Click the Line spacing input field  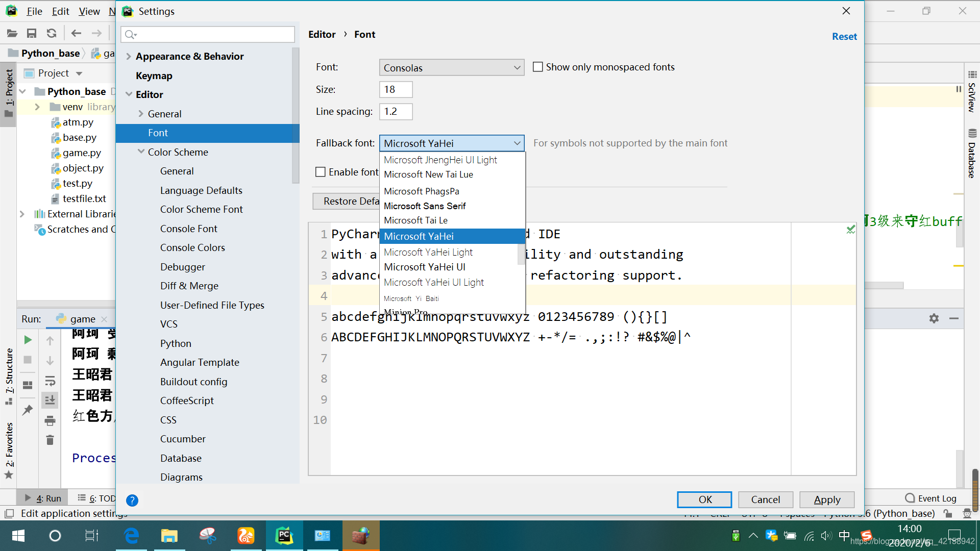(396, 111)
